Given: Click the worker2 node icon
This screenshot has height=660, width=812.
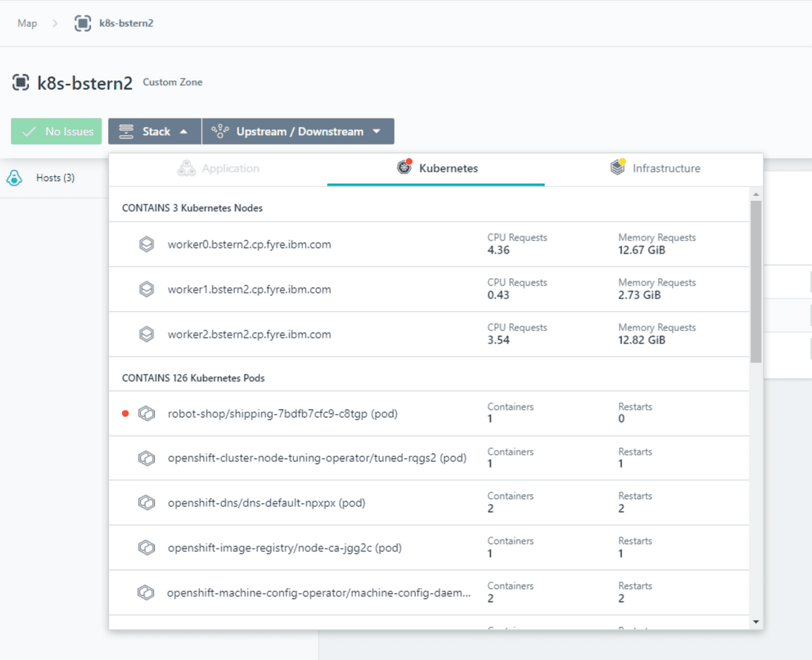Looking at the screenshot, I should pyautogui.click(x=146, y=334).
